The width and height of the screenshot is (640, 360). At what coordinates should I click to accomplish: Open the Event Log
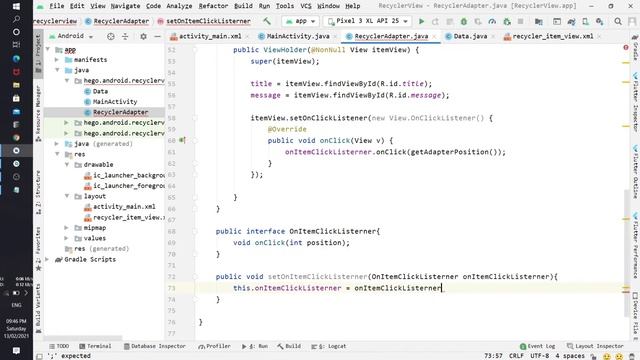[538, 346]
